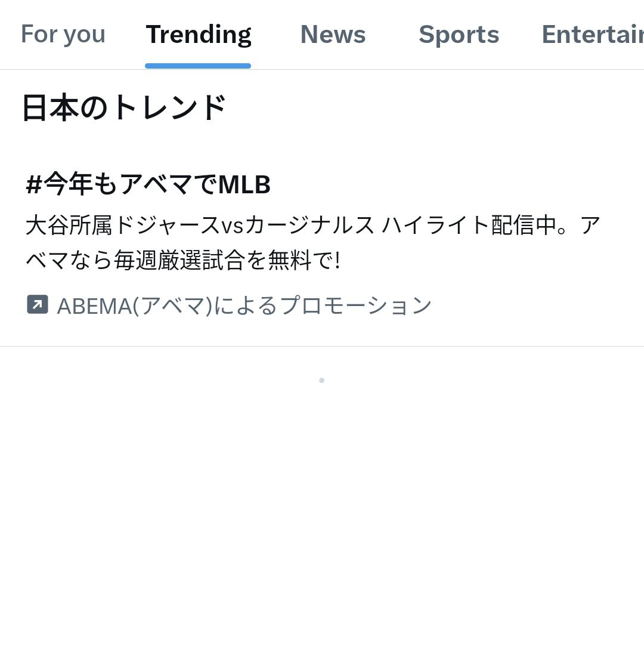Tap the ベマなら毎週厳選試合を無料で! text line
The height and width of the screenshot is (658, 644).
pyautogui.click(x=182, y=261)
